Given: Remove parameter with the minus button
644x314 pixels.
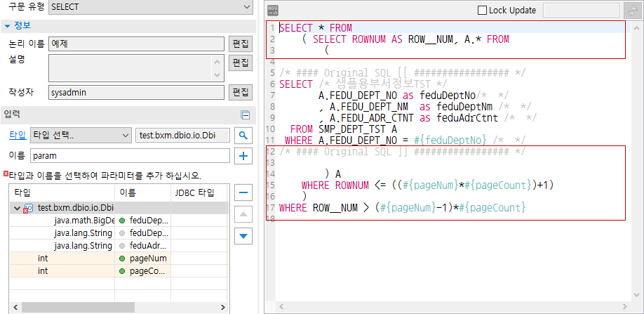Looking at the screenshot, I should point(243,192).
